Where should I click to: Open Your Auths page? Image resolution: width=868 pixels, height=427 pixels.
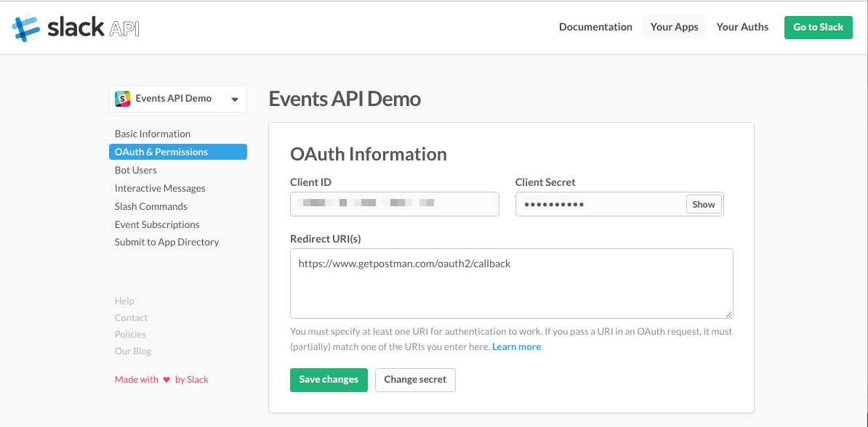click(x=742, y=27)
